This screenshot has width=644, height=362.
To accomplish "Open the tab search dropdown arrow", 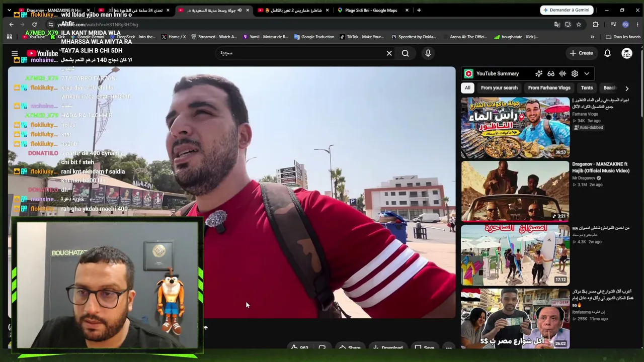I will pos(9,10).
